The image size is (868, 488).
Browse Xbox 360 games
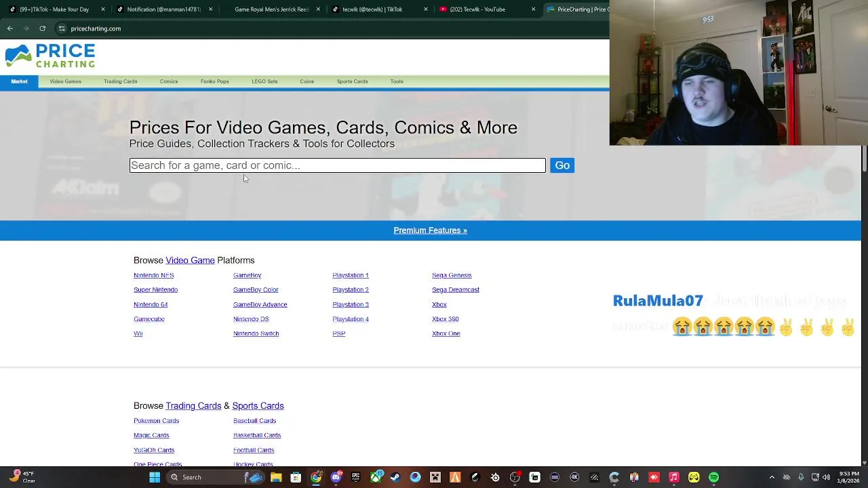coord(445,319)
